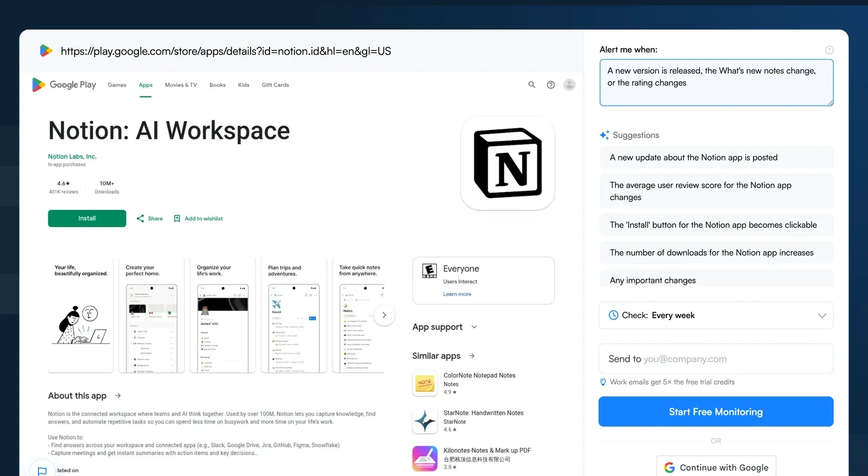Choose suggestion about average user review score
This screenshot has width=868, height=476.
click(716, 191)
